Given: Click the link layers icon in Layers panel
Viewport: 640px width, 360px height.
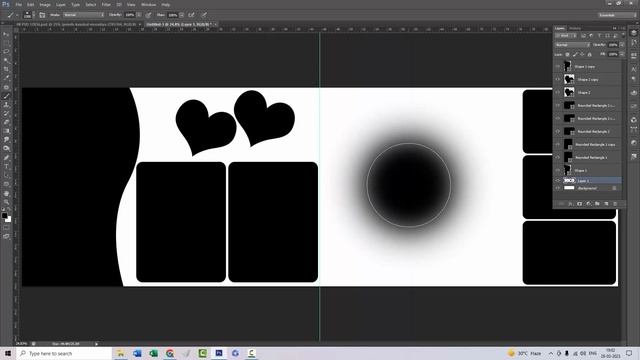Looking at the screenshot, I should pyautogui.click(x=562, y=204).
